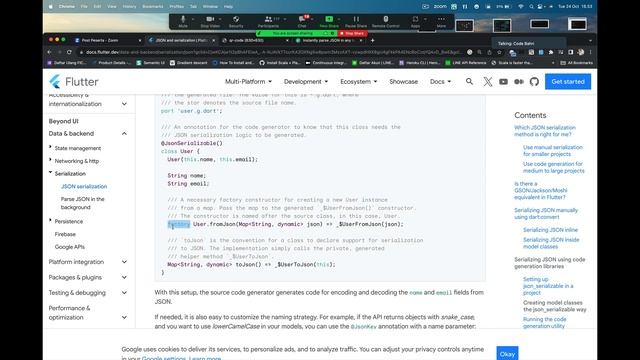Jump to Use manual serialization for smaller projects

click(x=553, y=151)
